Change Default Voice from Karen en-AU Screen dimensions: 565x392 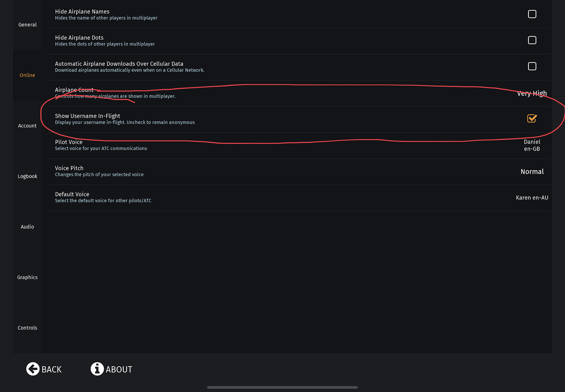point(532,197)
